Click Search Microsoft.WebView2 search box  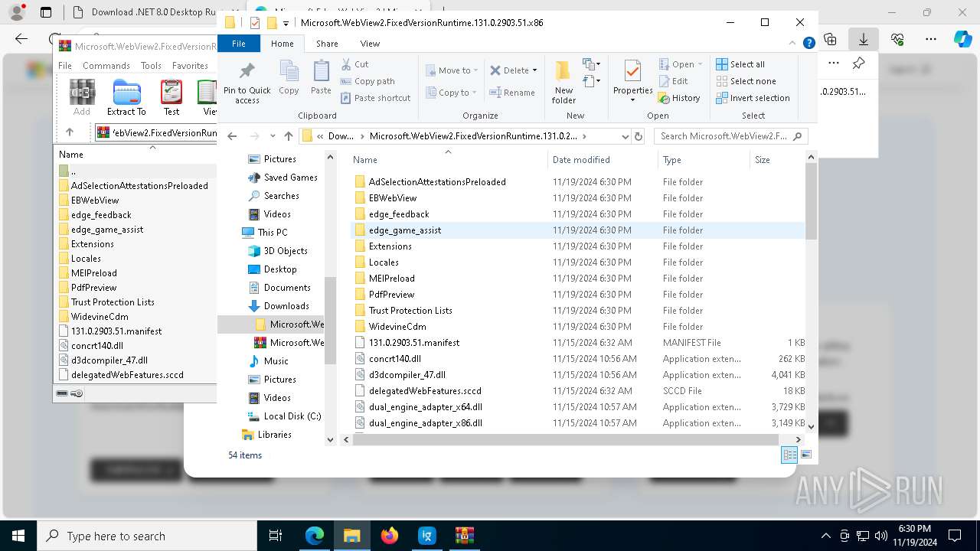point(730,136)
